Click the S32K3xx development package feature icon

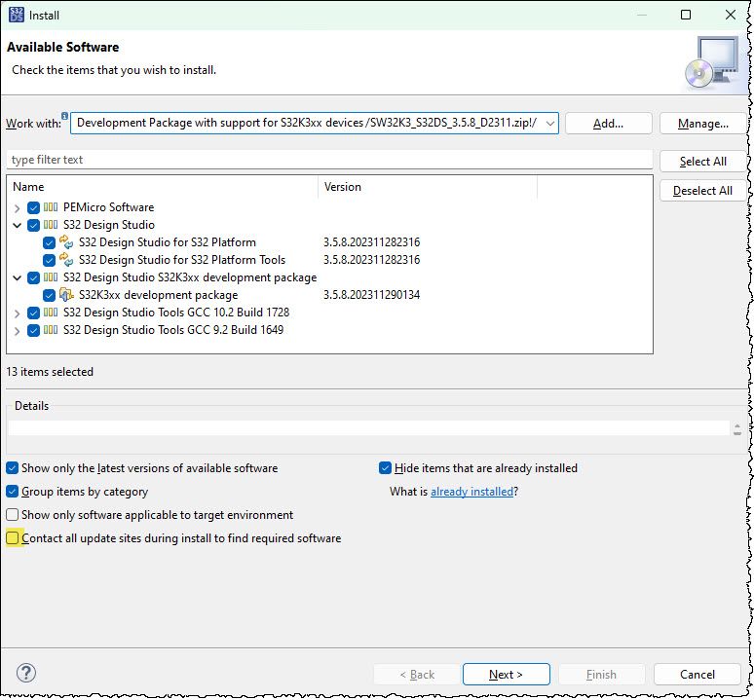(x=66, y=295)
